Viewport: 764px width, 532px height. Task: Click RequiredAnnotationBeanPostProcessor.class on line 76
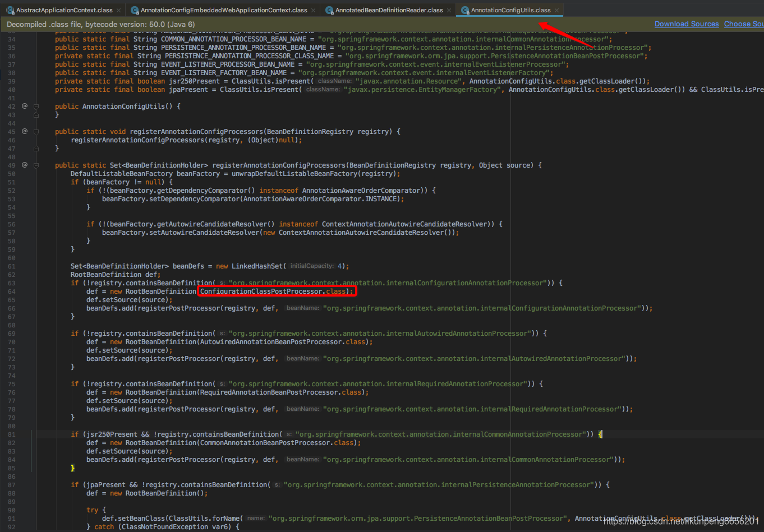281,392
